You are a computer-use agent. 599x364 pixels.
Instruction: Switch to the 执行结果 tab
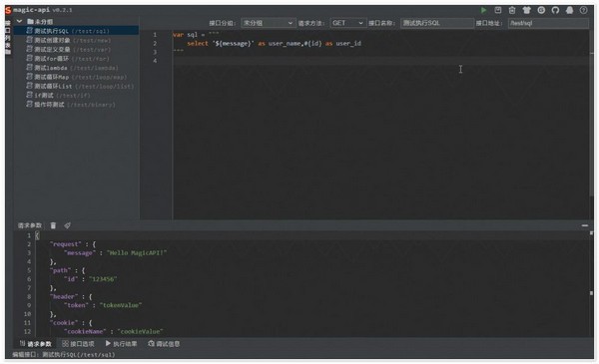point(121,344)
